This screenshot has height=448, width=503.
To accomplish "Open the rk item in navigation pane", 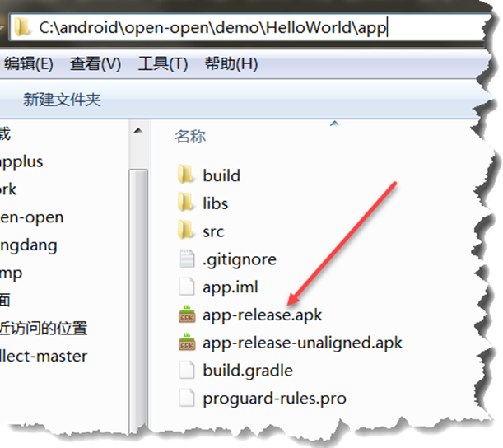I will tap(8, 189).
